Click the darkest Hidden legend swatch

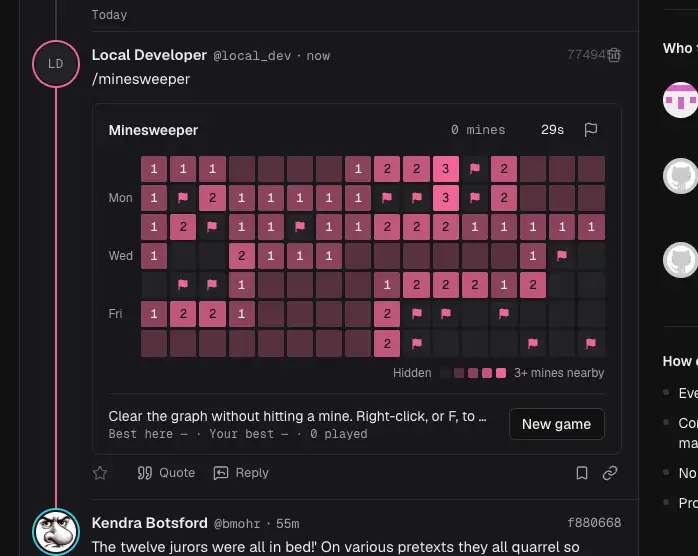(x=445, y=373)
